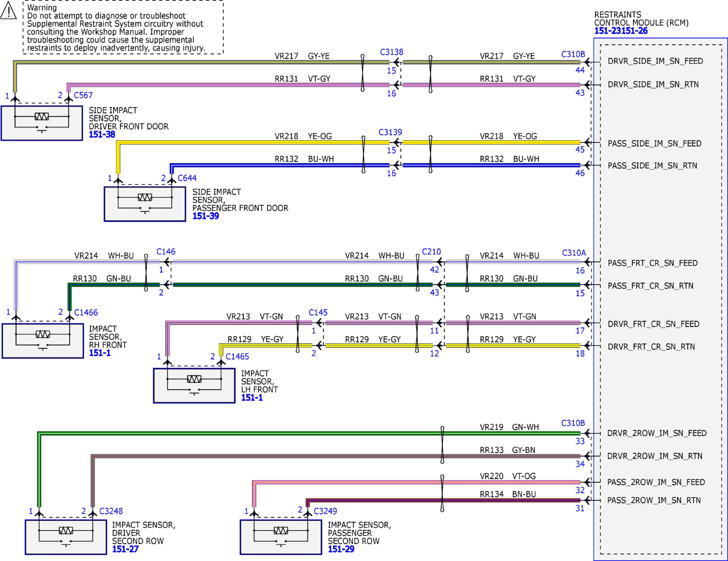Select the DRVR_FRT_CR_SN_RTN signal name
Viewport: 728px width, 561px height.
point(651,347)
